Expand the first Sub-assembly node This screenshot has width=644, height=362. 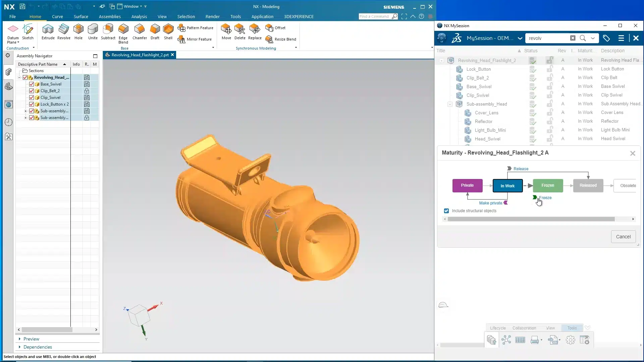(x=26, y=111)
